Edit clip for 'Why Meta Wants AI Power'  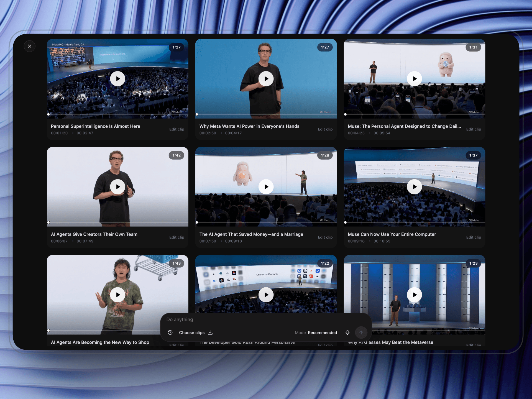tap(325, 129)
